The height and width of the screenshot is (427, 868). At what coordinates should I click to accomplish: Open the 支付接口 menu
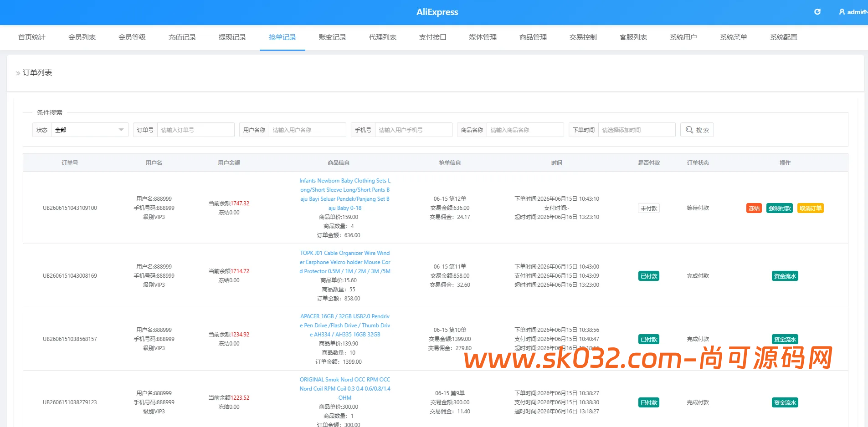click(433, 37)
